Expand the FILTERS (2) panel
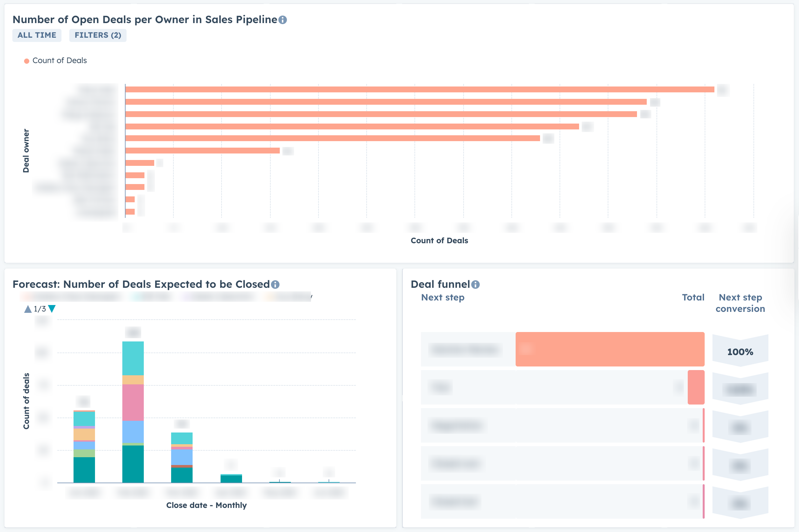This screenshot has width=799, height=532. coord(98,35)
